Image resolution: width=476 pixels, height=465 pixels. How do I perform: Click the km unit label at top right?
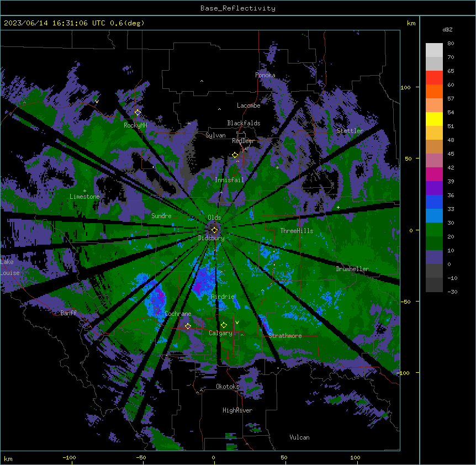coord(411,23)
